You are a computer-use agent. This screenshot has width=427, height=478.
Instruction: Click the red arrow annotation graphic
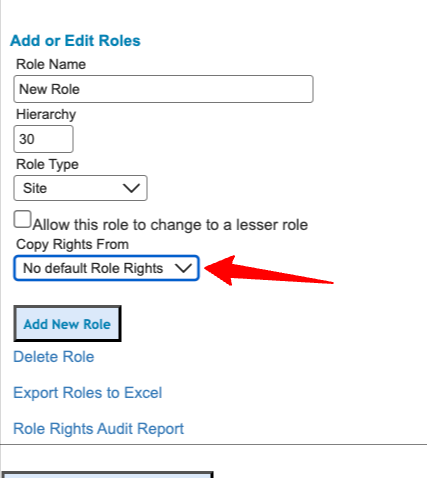click(x=269, y=271)
